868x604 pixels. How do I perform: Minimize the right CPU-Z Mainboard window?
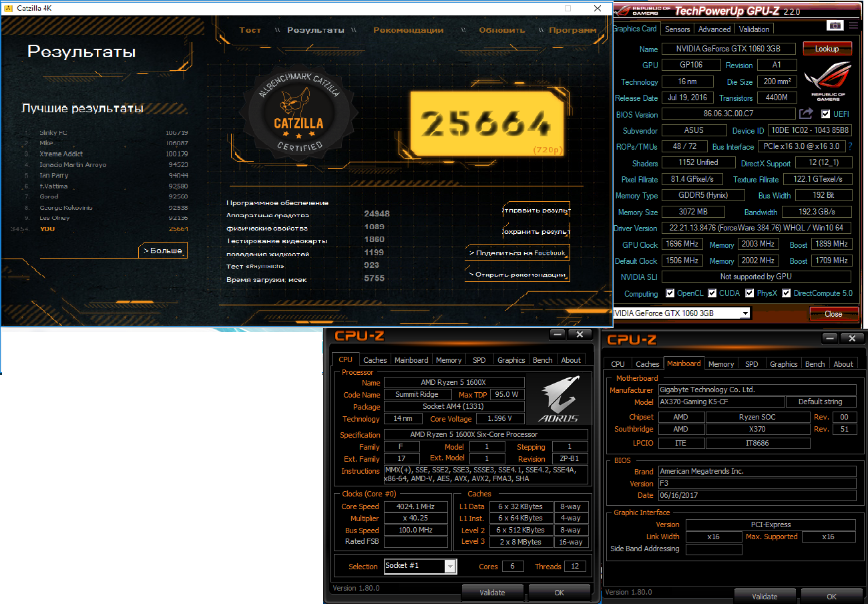point(829,338)
